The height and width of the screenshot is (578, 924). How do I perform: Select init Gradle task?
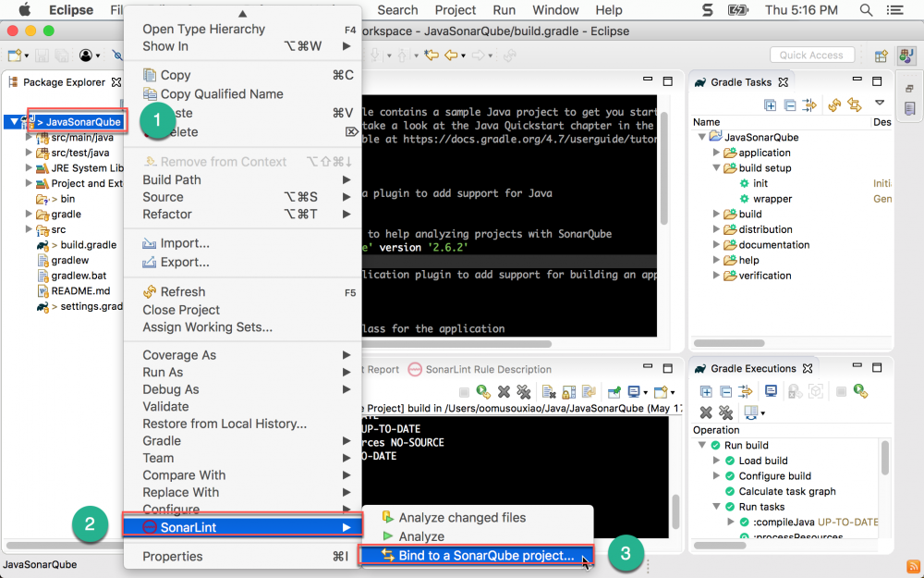click(x=760, y=183)
